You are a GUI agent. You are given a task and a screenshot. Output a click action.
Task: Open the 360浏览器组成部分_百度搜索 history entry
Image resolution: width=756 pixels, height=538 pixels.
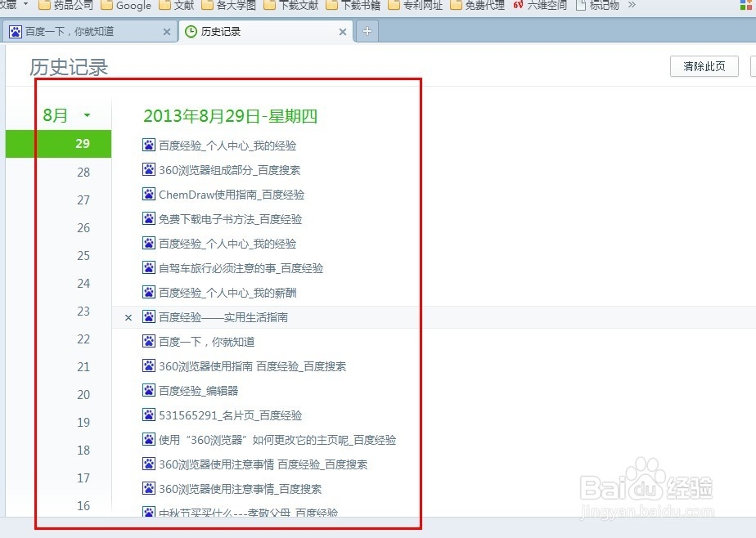(x=229, y=170)
